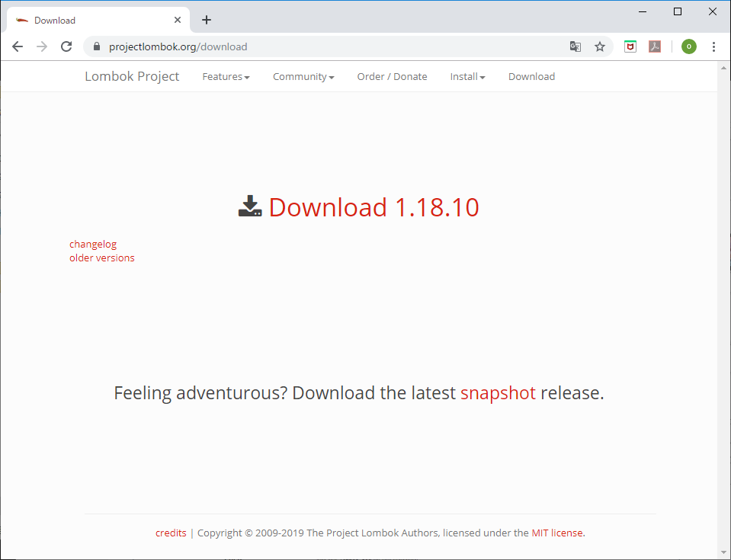This screenshot has height=560, width=731.
Task: Expand the Install dropdown menu
Action: pos(467,77)
